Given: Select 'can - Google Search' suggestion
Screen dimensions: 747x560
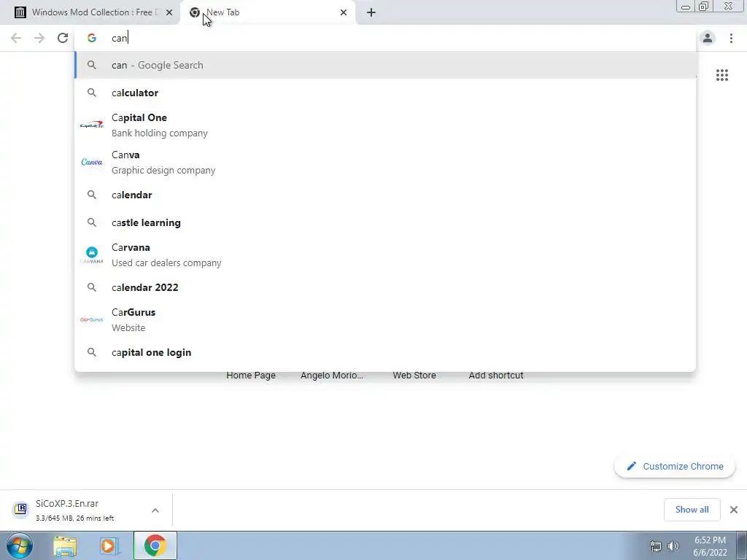Looking at the screenshot, I should pos(385,65).
